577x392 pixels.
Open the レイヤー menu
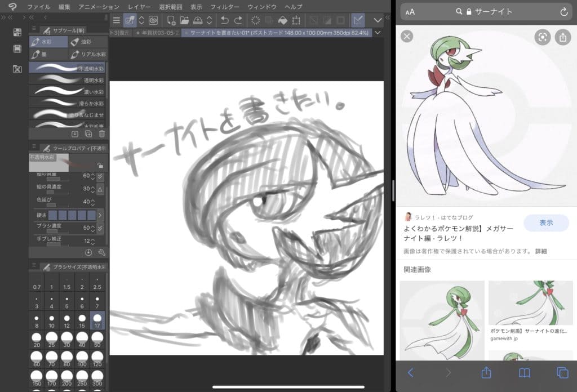click(139, 7)
